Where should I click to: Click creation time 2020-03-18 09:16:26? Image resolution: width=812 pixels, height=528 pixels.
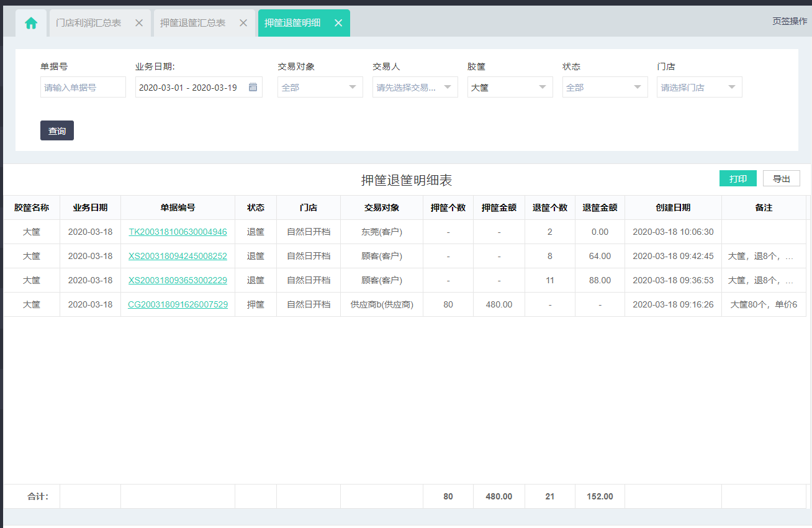(674, 304)
